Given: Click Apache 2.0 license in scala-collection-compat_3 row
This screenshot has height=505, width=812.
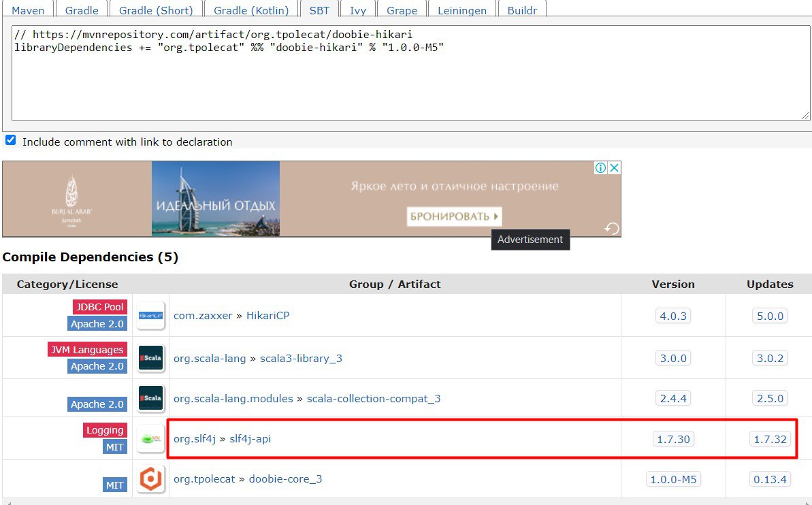Looking at the screenshot, I should click(97, 404).
